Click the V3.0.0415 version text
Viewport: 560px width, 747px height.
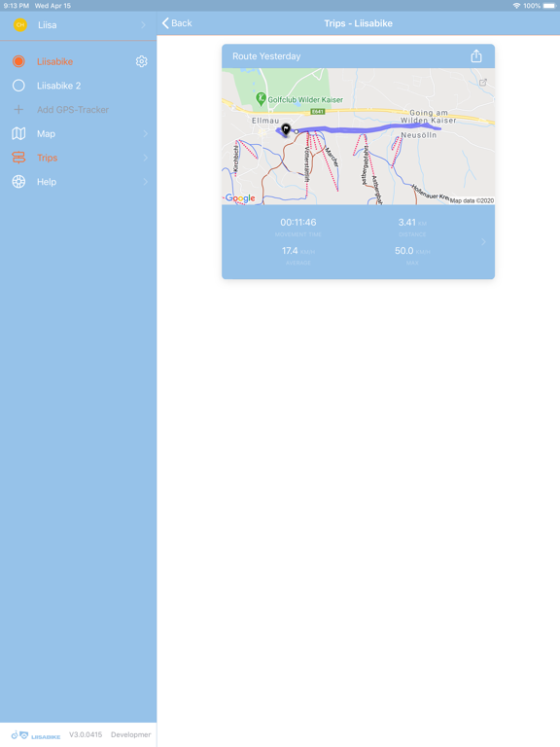click(x=86, y=734)
